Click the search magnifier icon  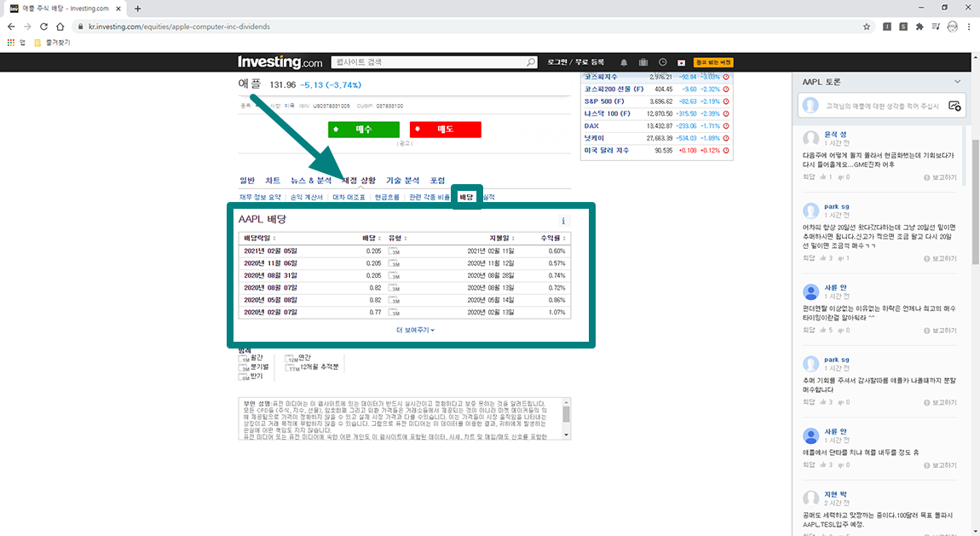click(x=531, y=62)
